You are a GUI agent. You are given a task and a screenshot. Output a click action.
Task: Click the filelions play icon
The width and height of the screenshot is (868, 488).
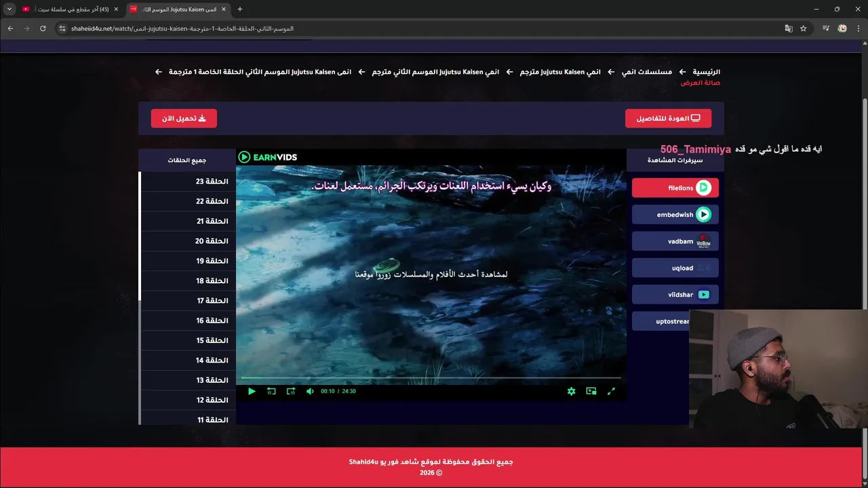point(703,188)
